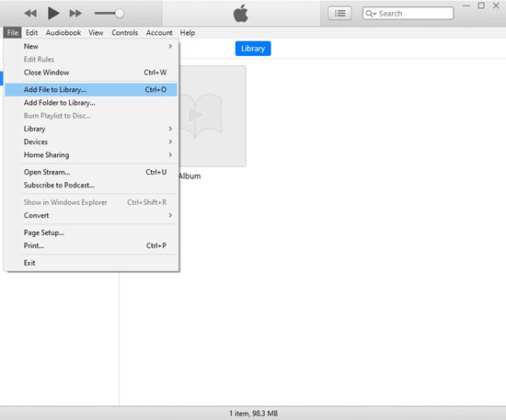The height and width of the screenshot is (420, 506).
Task: Expand the Home Sharing submenu
Action: click(x=91, y=155)
